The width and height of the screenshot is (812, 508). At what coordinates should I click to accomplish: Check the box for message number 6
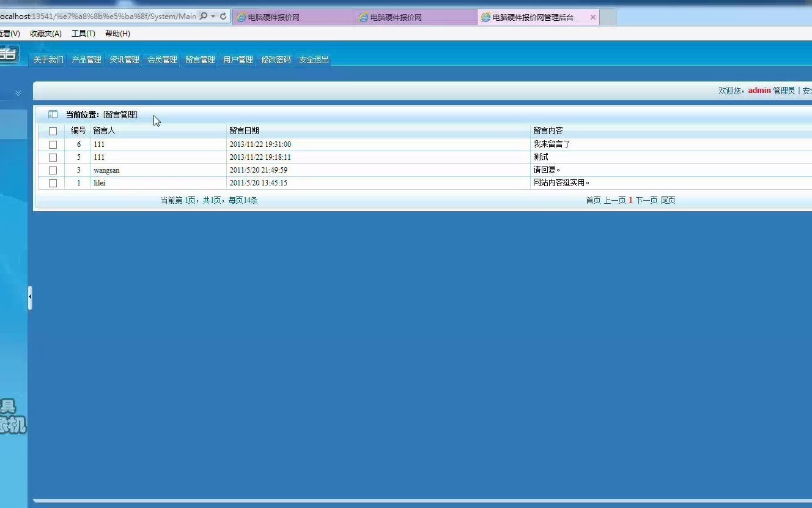pos(53,144)
